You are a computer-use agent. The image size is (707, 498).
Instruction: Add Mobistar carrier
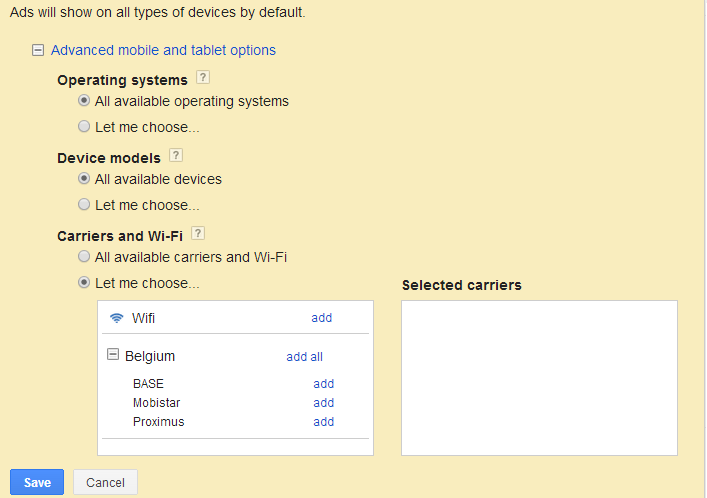(x=323, y=403)
